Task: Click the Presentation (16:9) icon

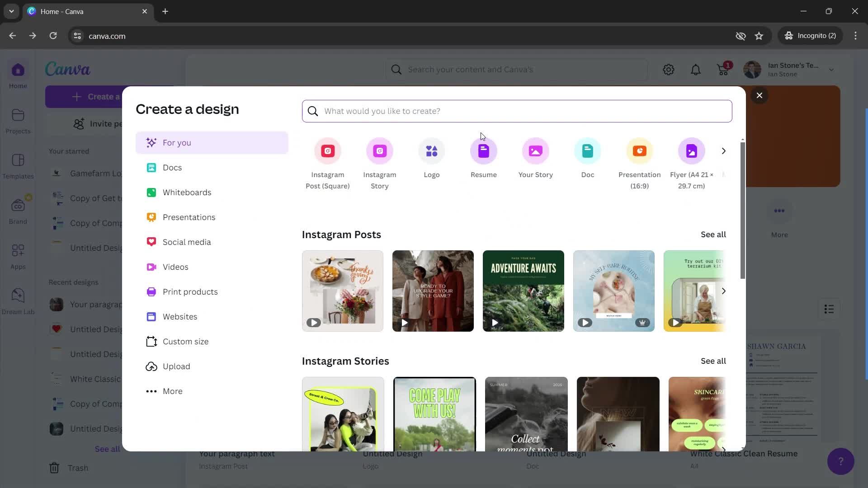Action: pos(639,150)
